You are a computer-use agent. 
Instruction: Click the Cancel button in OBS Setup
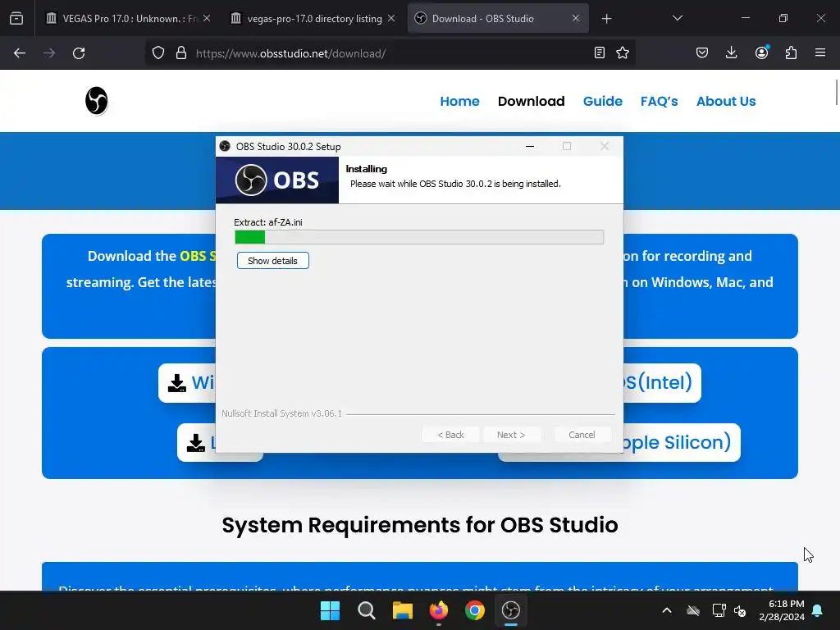point(582,435)
